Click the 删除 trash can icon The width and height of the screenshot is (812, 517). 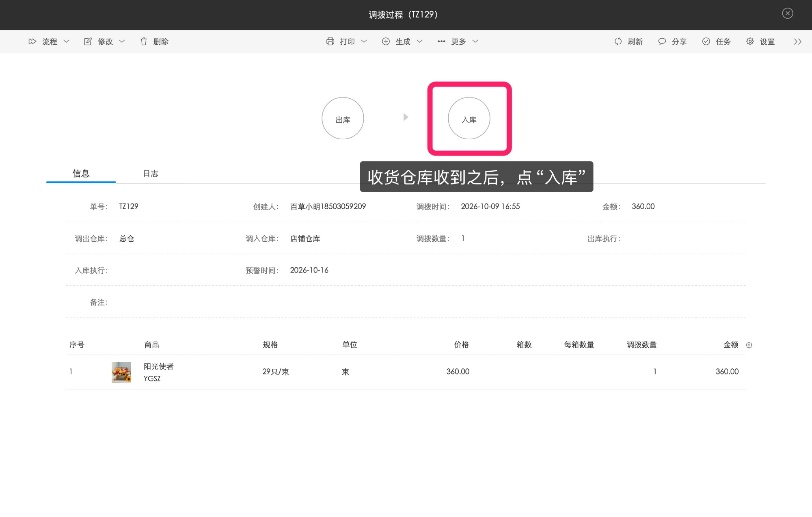pyautogui.click(x=144, y=41)
